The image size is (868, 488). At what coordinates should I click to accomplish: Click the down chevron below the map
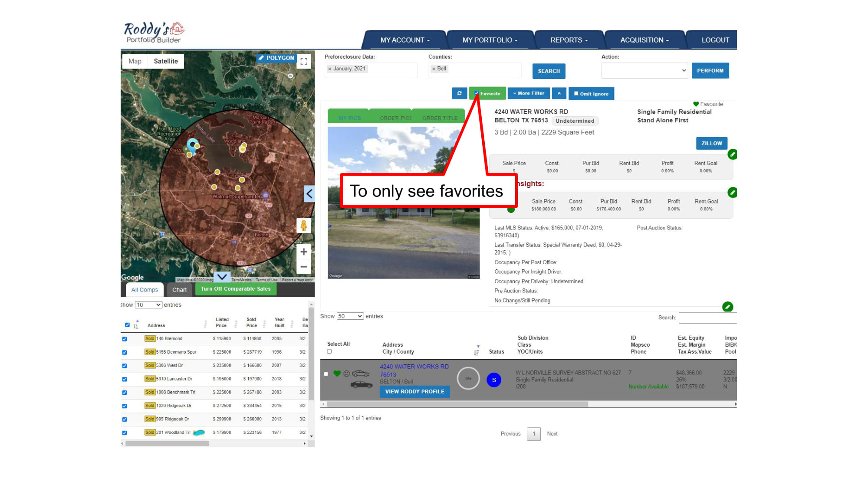click(222, 277)
